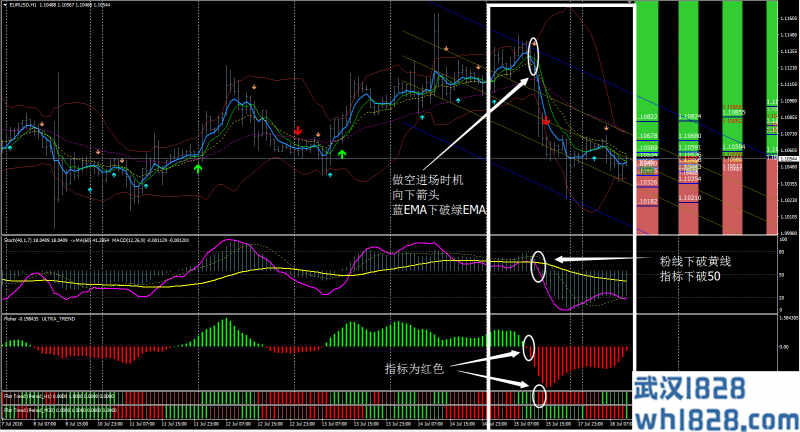The image size is (800, 432).
Task: Click the circle on the bottom trend bar
Action: (539, 396)
